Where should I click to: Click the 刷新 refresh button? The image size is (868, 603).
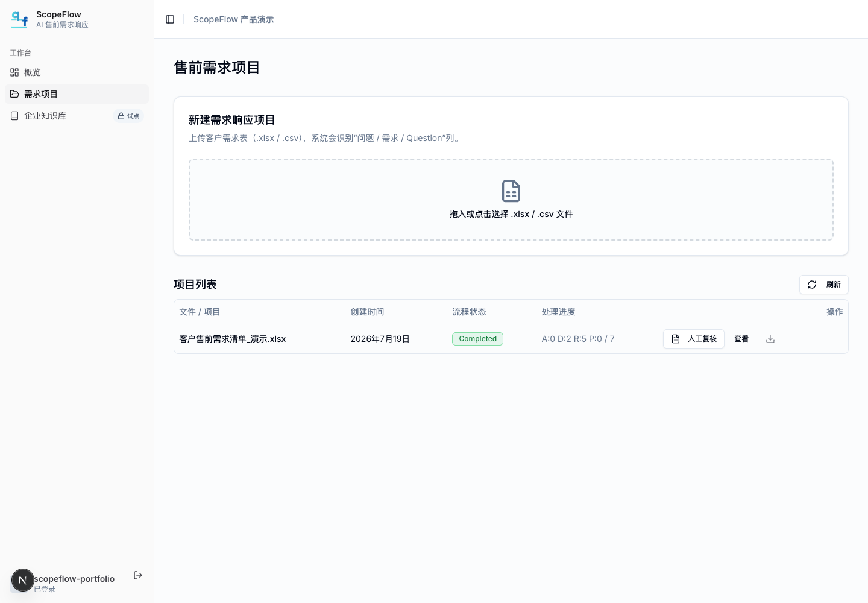tap(823, 285)
